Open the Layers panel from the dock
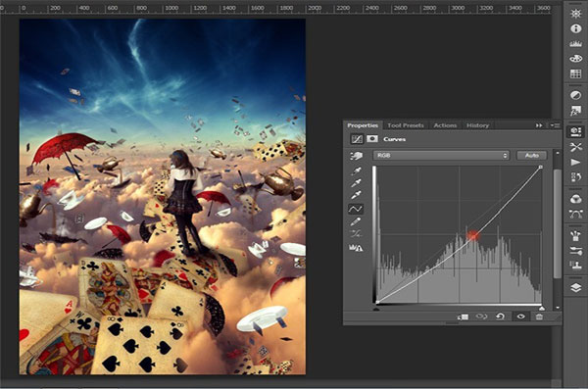588x389 pixels. point(575,287)
